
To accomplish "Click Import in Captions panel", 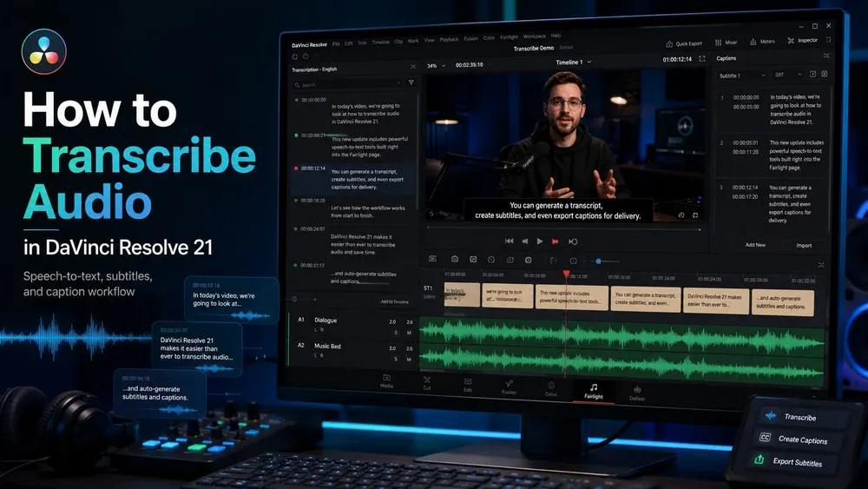I will pyautogui.click(x=804, y=245).
